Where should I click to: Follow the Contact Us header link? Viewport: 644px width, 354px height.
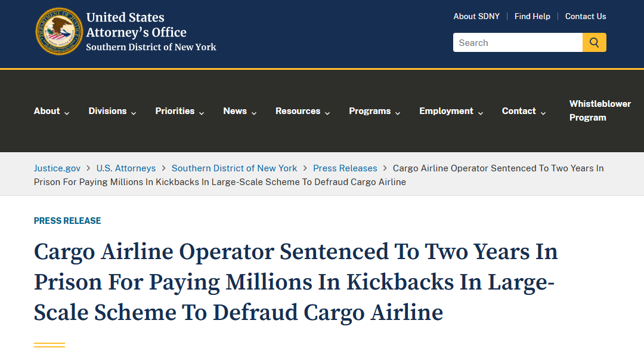coord(586,17)
